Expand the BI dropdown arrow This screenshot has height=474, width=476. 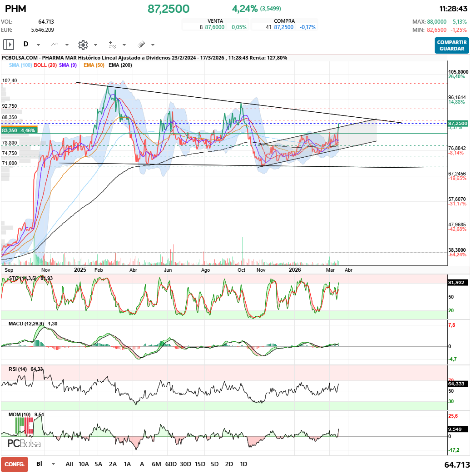point(54,464)
